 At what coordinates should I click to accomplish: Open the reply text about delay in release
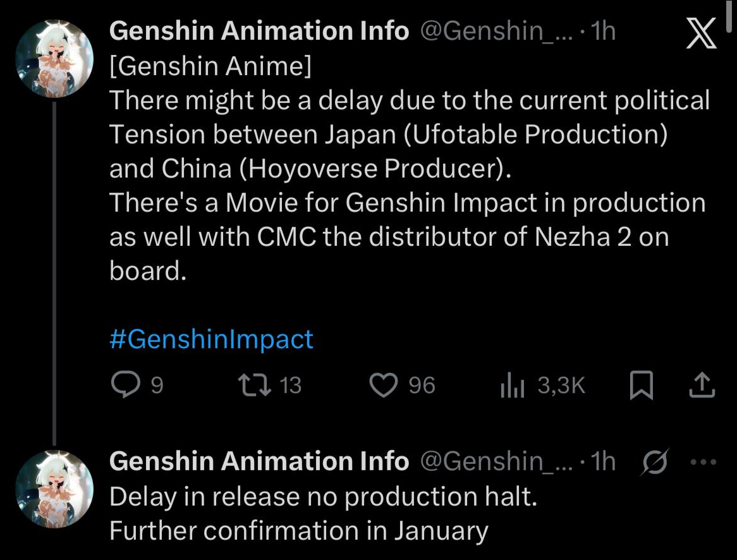(x=322, y=497)
